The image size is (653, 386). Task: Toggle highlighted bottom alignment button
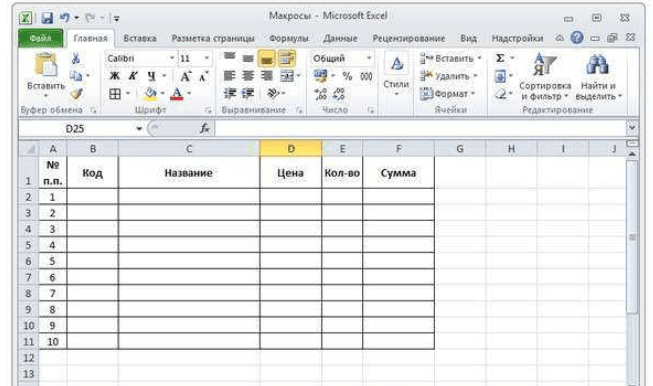click(x=267, y=59)
